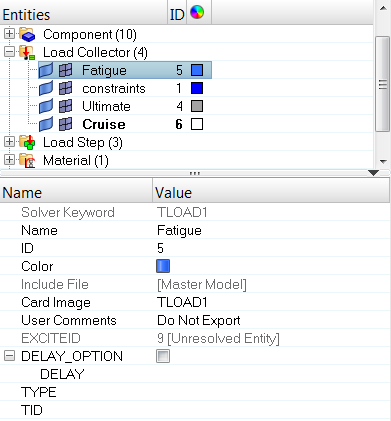This screenshot has width=391, height=421.
Task: Click the tree scrollbar up arrow
Action: [x=383, y=8]
